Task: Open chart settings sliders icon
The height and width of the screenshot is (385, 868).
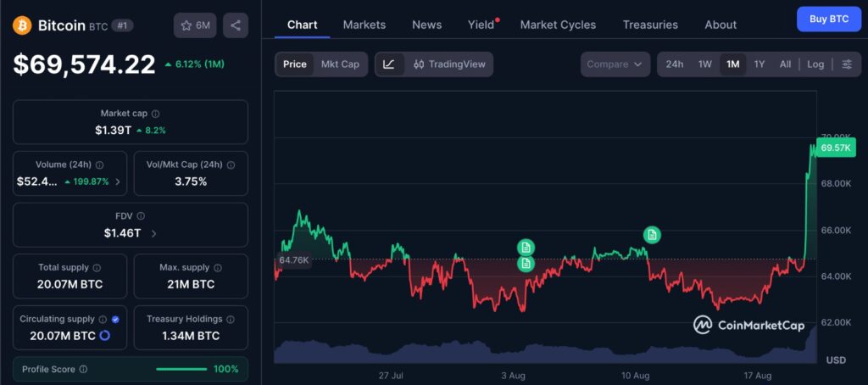Action: pyautogui.click(x=847, y=64)
